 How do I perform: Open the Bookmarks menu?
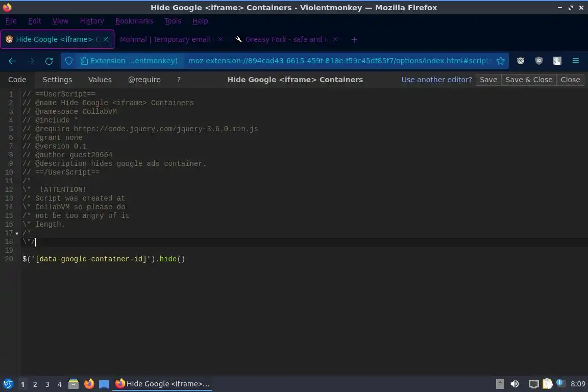[134, 21]
